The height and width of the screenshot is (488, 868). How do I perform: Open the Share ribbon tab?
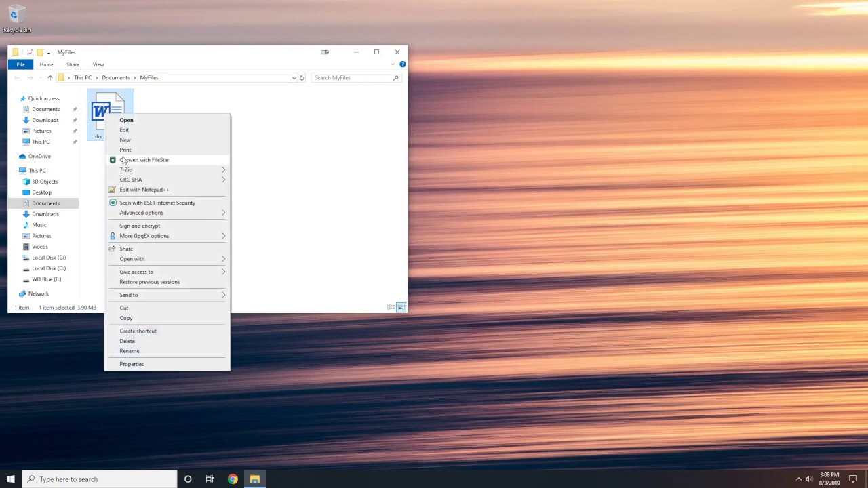[73, 64]
